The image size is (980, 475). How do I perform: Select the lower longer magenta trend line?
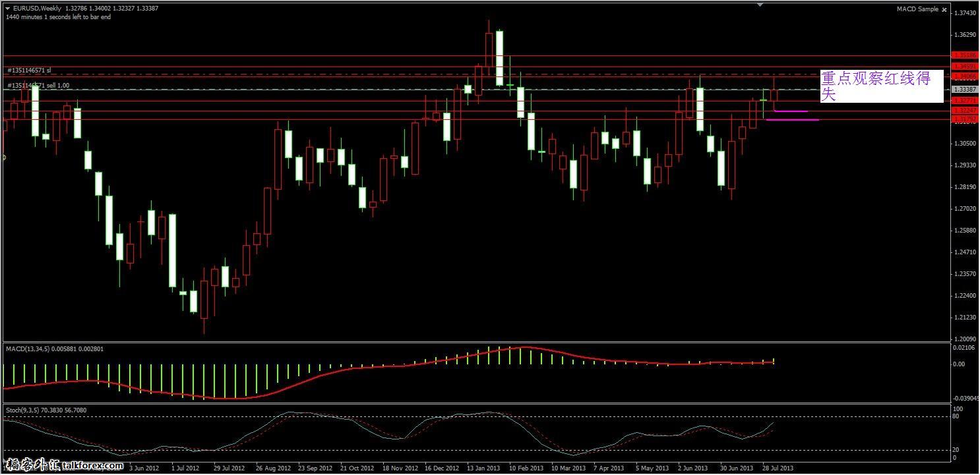[x=792, y=120]
